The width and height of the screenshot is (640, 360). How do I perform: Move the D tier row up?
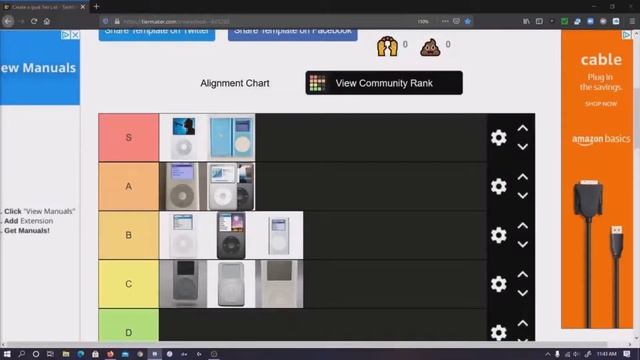point(522,323)
